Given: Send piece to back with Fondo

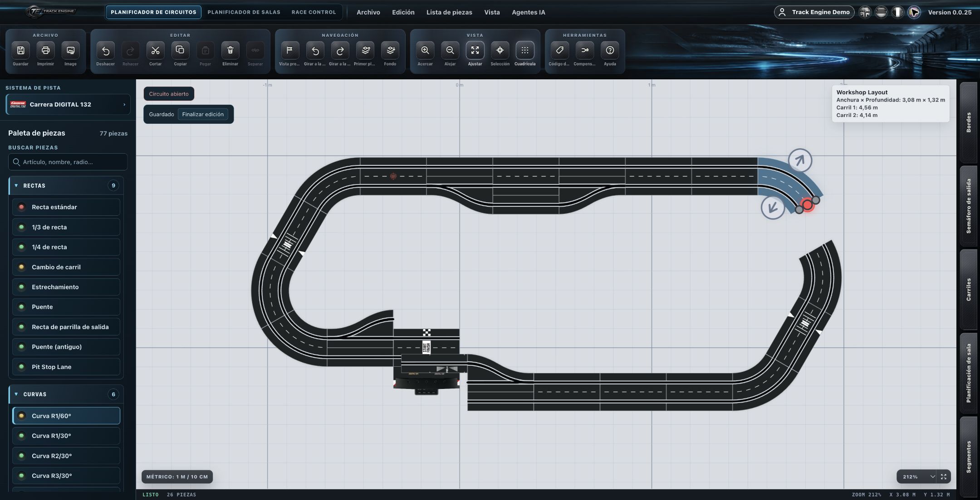Looking at the screenshot, I should pos(390,50).
